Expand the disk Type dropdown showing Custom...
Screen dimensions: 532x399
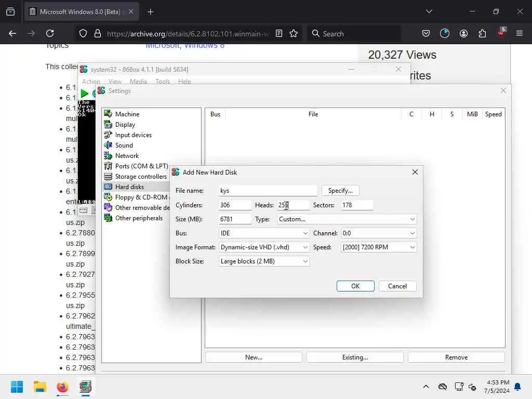[347, 219]
